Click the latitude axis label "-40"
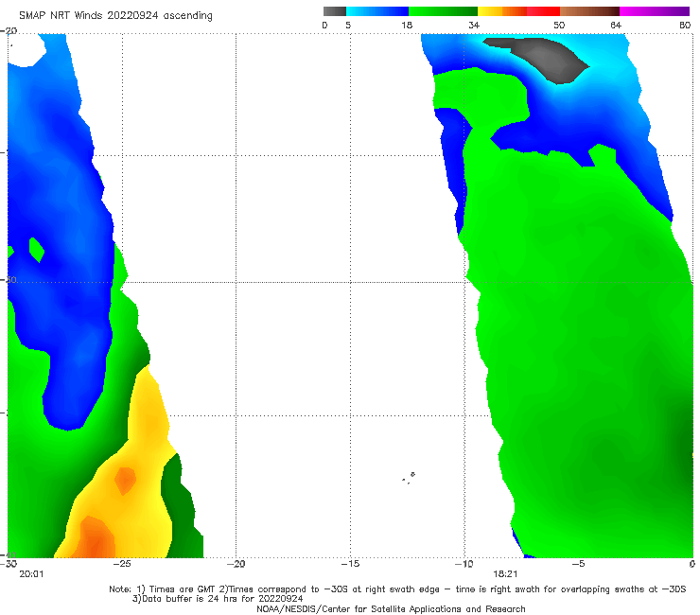 click(x=9, y=555)
